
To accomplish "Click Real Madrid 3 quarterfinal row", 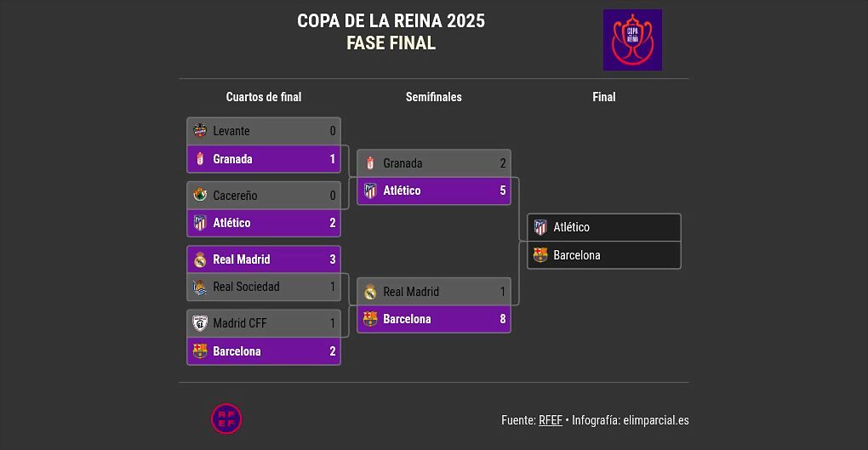I will point(264,259).
